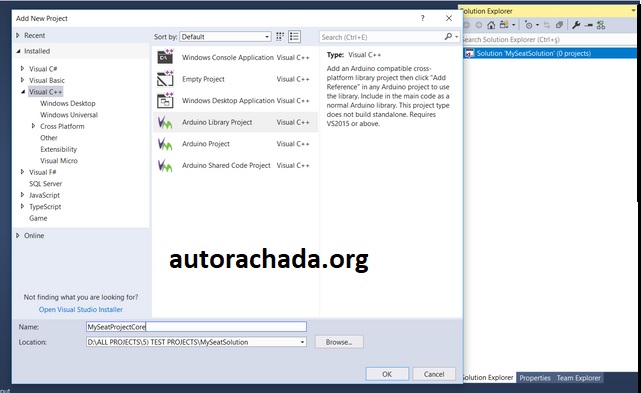641x393 pixels.
Task: Select Windows Desktop Application template label
Action: tap(228, 101)
